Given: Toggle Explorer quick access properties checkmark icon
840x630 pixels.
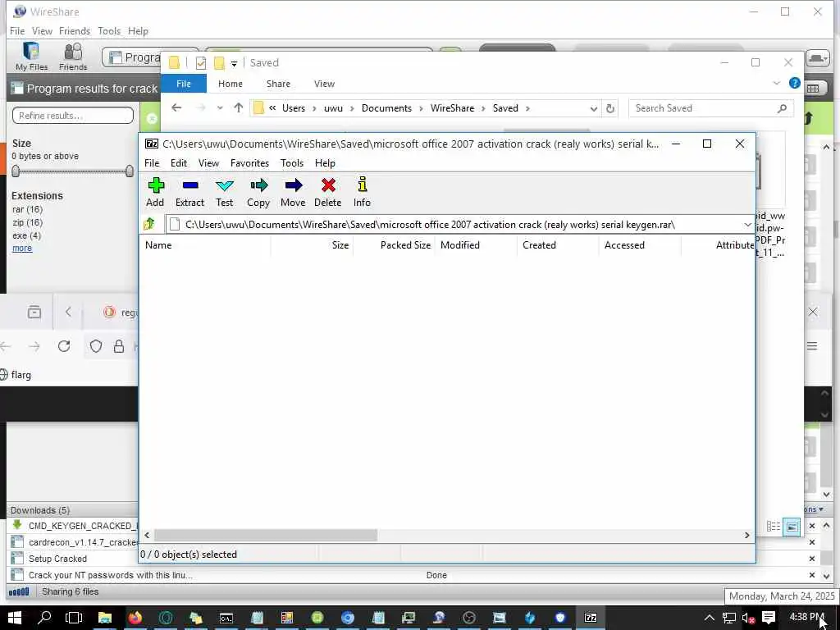Looking at the screenshot, I should (x=201, y=62).
